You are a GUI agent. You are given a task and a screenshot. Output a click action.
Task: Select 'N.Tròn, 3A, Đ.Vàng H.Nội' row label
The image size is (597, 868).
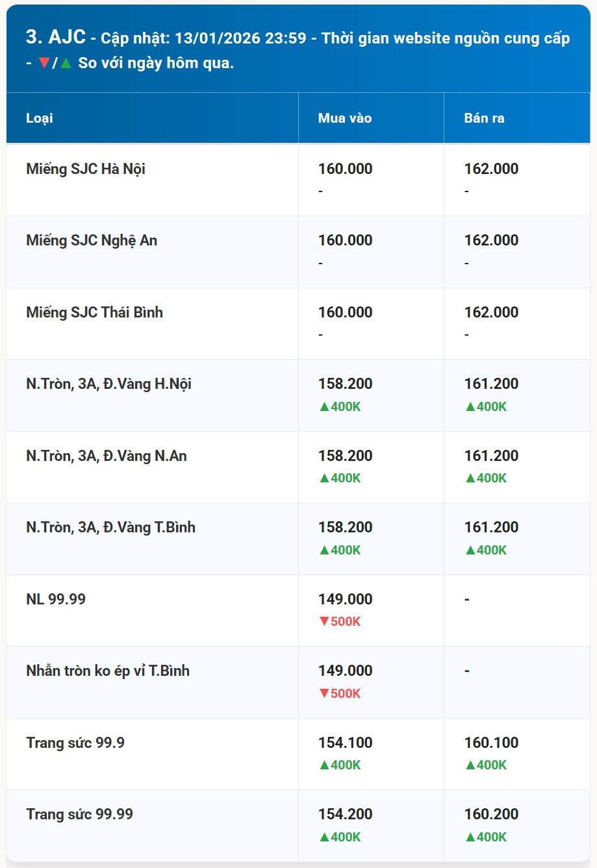coord(108,384)
